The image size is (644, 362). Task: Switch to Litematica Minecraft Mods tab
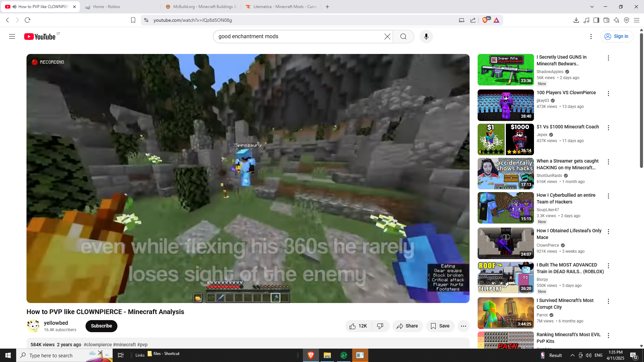coord(282,7)
